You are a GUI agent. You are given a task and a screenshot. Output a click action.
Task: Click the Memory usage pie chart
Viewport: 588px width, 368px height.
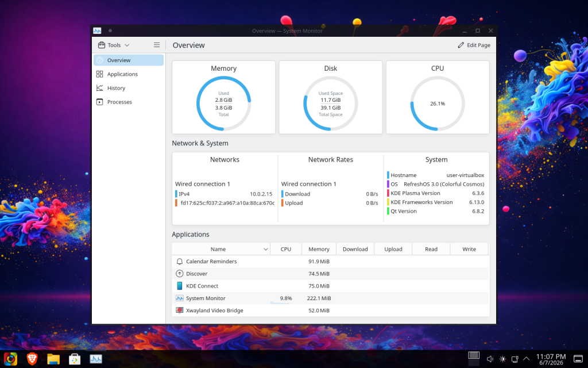[x=223, y=103]
